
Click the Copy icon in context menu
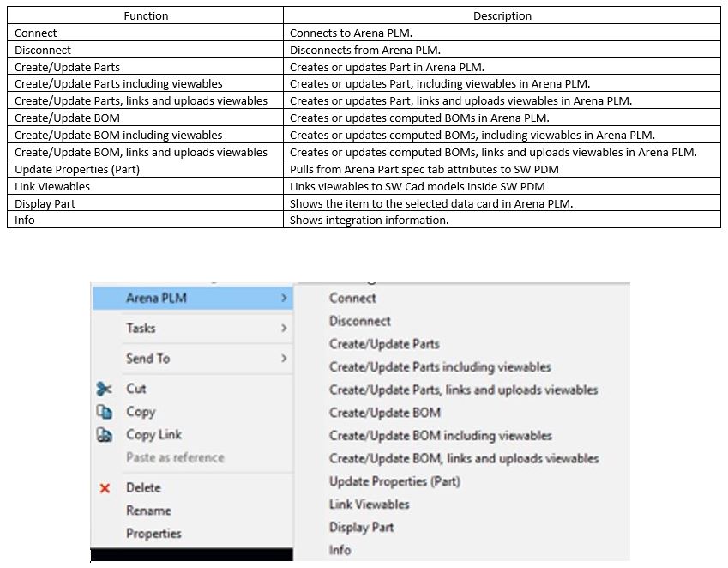105,412
